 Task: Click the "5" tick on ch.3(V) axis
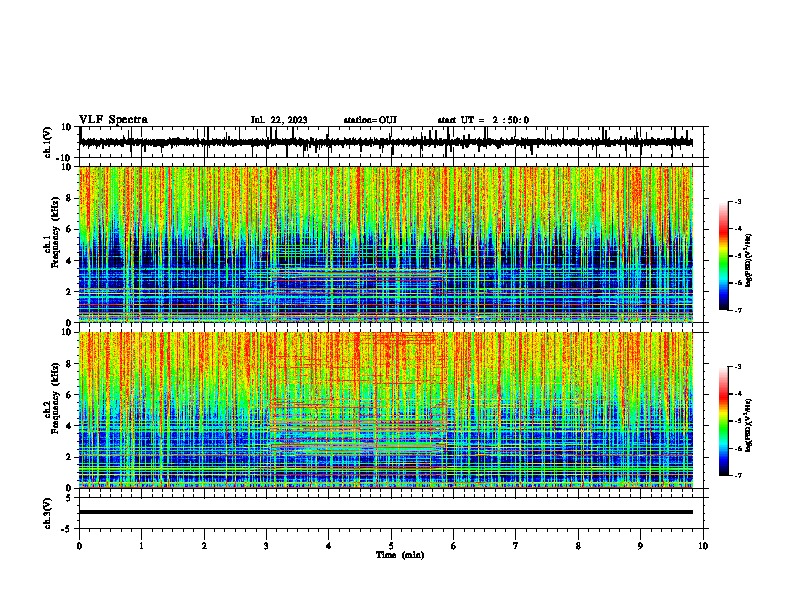pyautogui.click(x=70, y=497)
